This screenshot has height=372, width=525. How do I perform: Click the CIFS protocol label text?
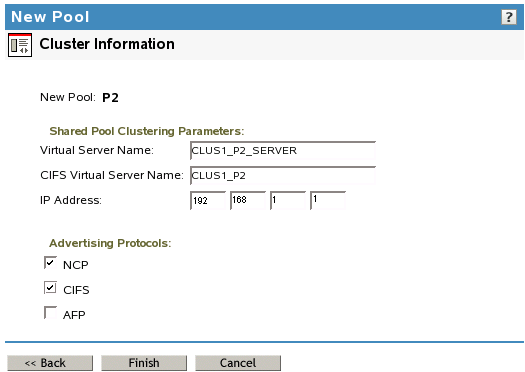pos(76,290)
